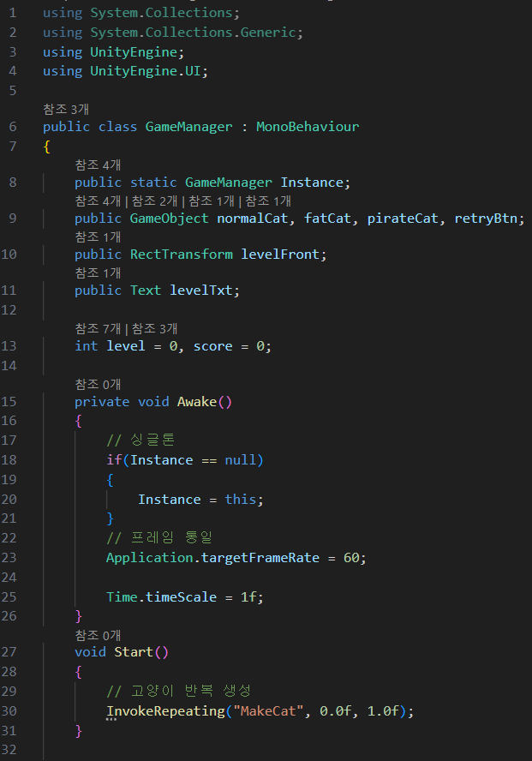
Task: Click the normalCat field name
Action: click(x=252, y=219)
